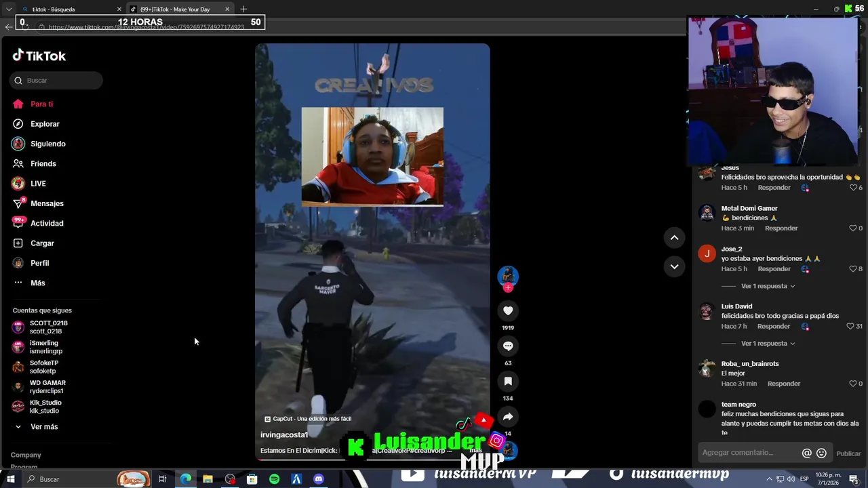Open a new browser tab with plus

[x=243, y=9]
